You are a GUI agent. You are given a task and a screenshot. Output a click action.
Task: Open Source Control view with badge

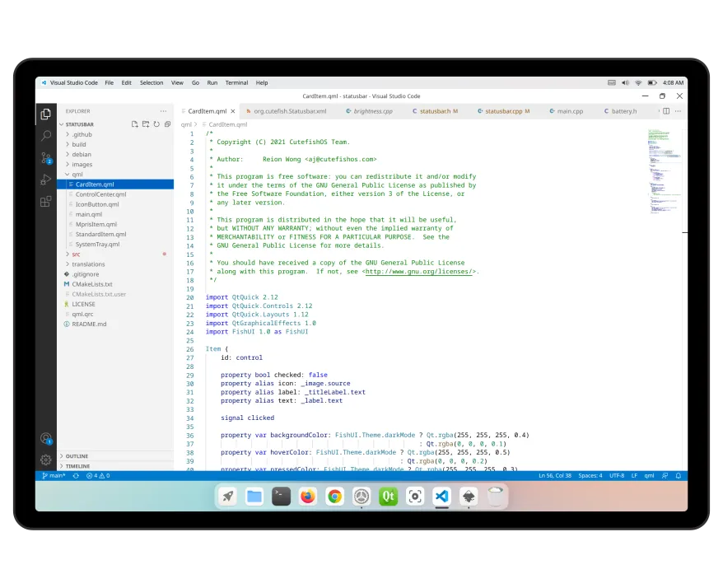coord(45,158)
